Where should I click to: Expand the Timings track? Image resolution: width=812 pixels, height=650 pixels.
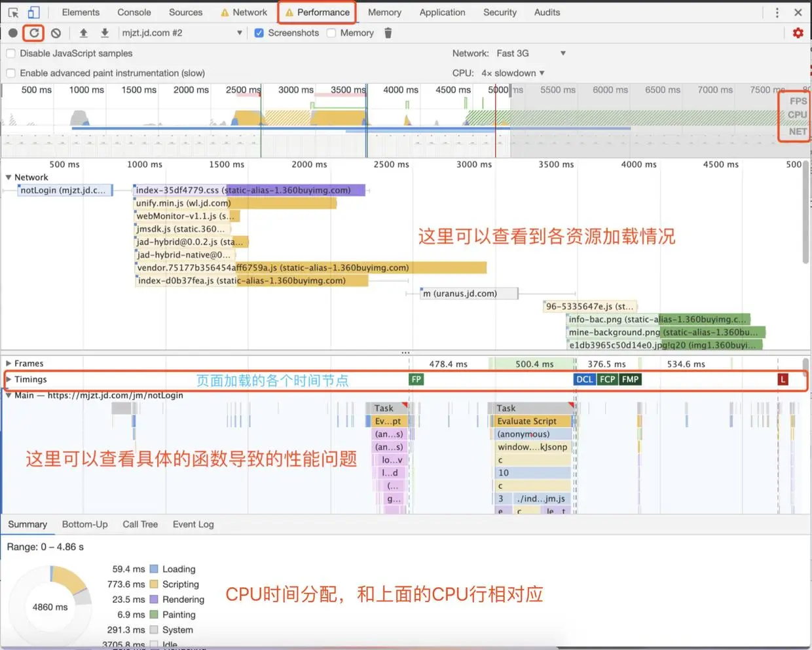9,379
